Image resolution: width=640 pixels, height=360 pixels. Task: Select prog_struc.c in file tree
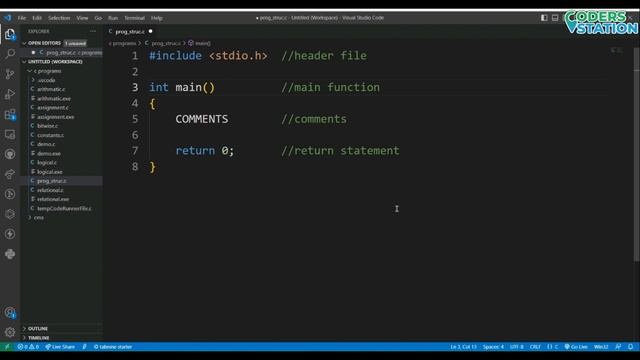(x=51, y=181)
